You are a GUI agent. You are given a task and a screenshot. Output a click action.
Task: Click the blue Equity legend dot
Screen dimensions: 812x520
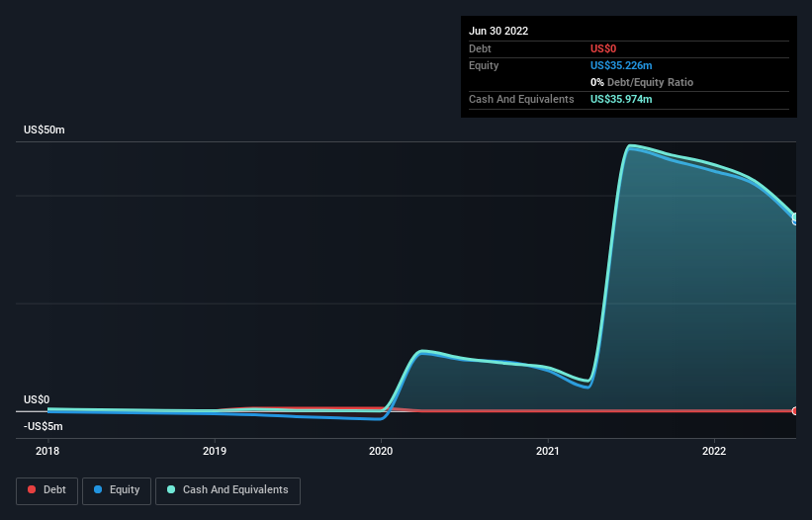tap(98, 489)
